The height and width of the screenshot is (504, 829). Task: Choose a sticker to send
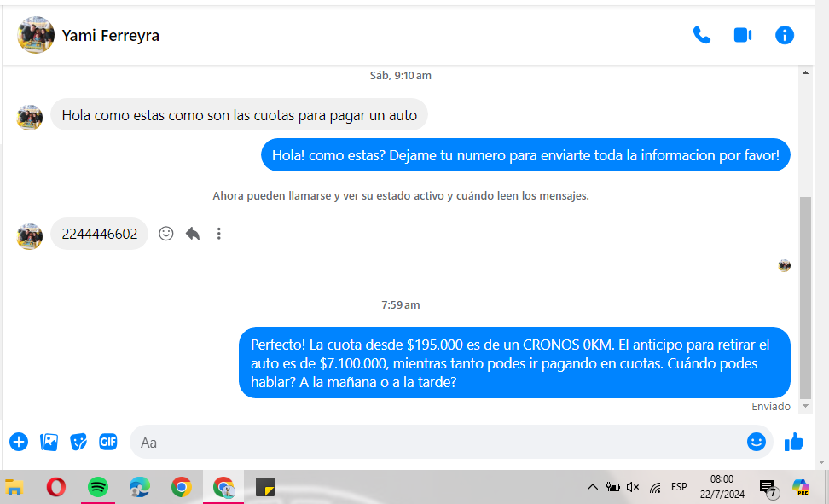pos(78,442)
